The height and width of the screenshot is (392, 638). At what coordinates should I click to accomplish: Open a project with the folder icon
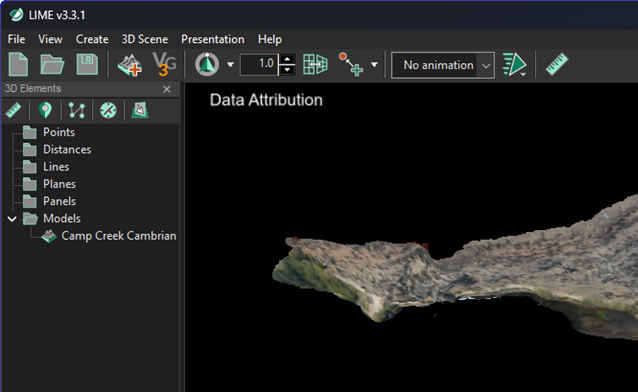[x=52, y=64]
